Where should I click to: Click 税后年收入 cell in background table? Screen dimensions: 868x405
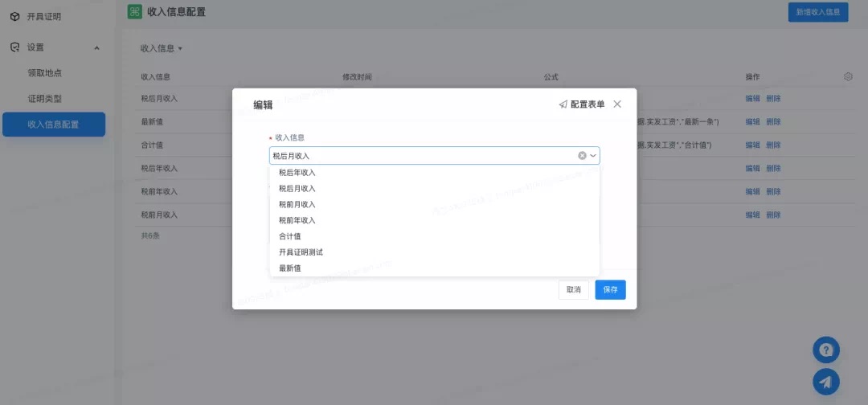159,168
